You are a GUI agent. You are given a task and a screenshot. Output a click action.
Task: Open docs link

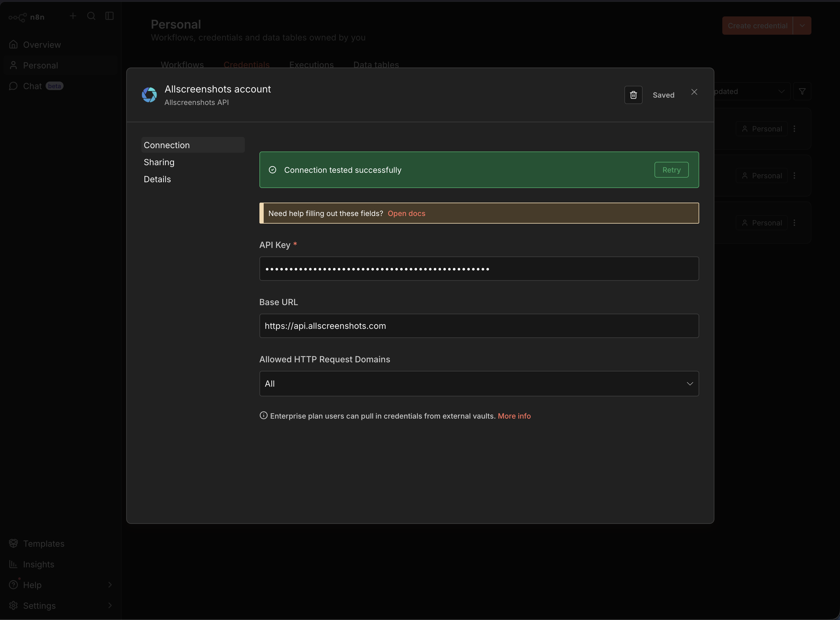(x=406, y=213)
